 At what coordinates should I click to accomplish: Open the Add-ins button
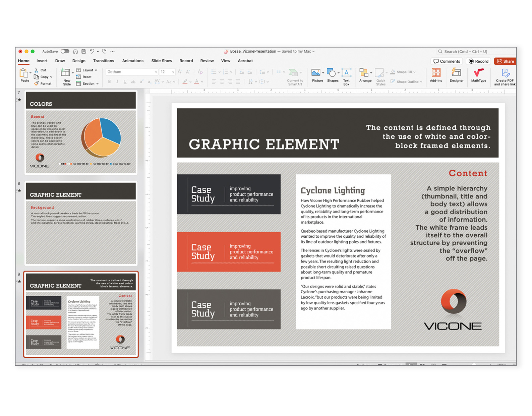(436, 75)
